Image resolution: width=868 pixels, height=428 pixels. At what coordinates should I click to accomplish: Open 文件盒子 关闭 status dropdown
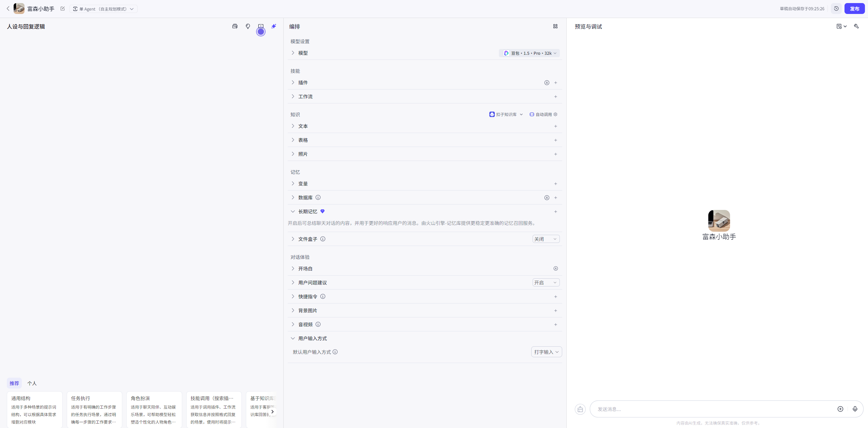click(x=546, y=239)
